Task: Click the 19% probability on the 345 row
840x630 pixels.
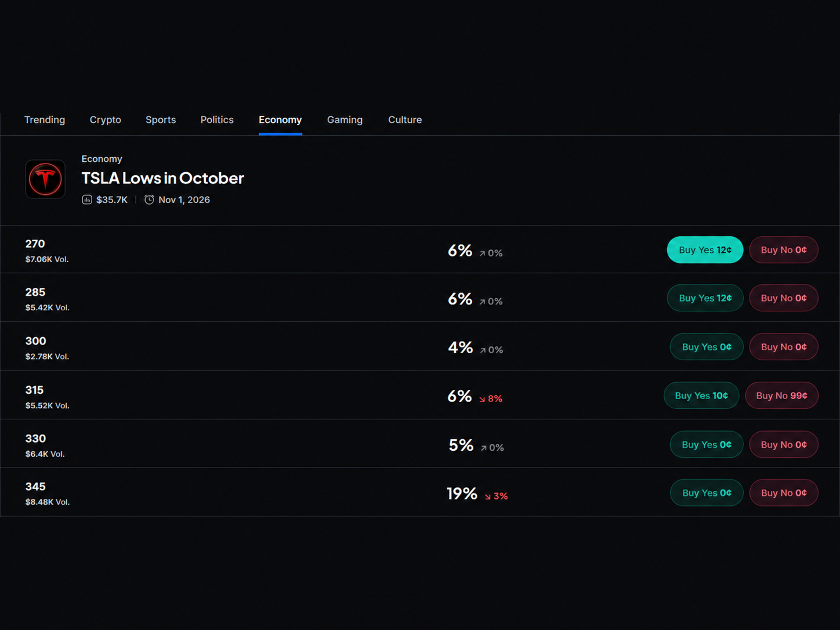Action: (462, 494)
